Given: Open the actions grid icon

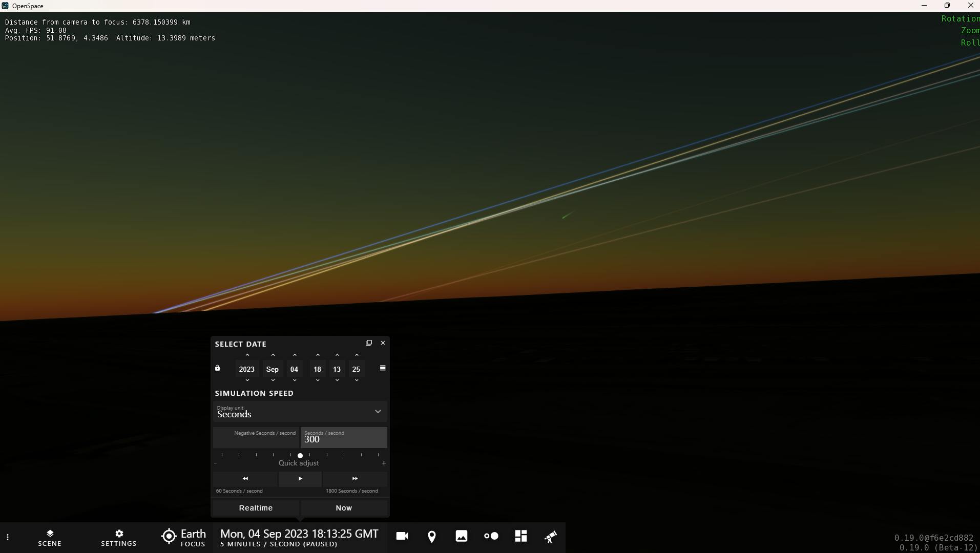Looking at the screenshot, I should [520, 536].
